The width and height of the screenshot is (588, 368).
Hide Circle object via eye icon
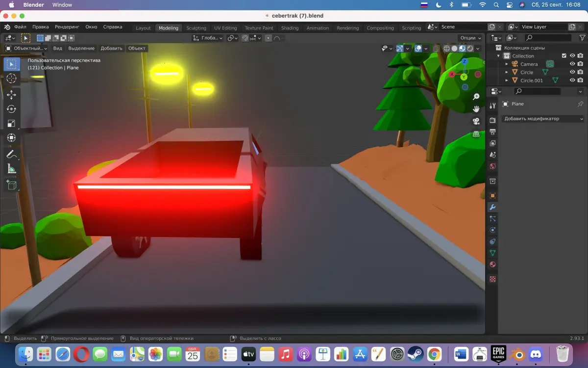pyautogui.click(x=572, y=72)
